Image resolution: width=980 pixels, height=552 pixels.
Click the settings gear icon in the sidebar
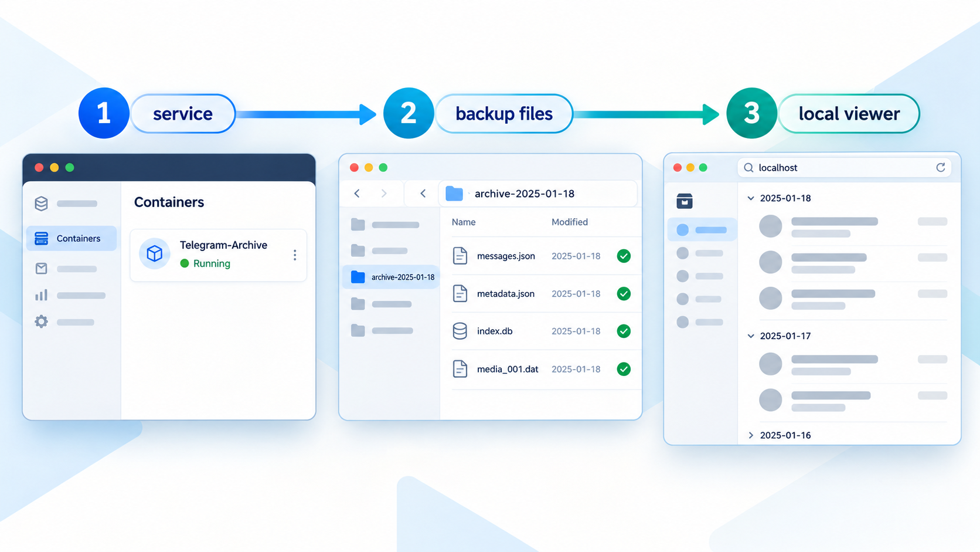[41, 321]
